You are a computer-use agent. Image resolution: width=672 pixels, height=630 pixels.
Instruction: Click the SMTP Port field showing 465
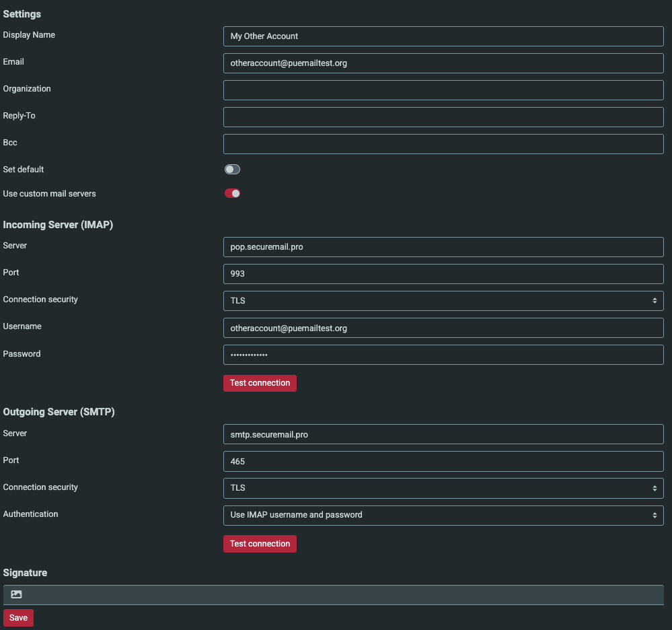coord(443,461)
